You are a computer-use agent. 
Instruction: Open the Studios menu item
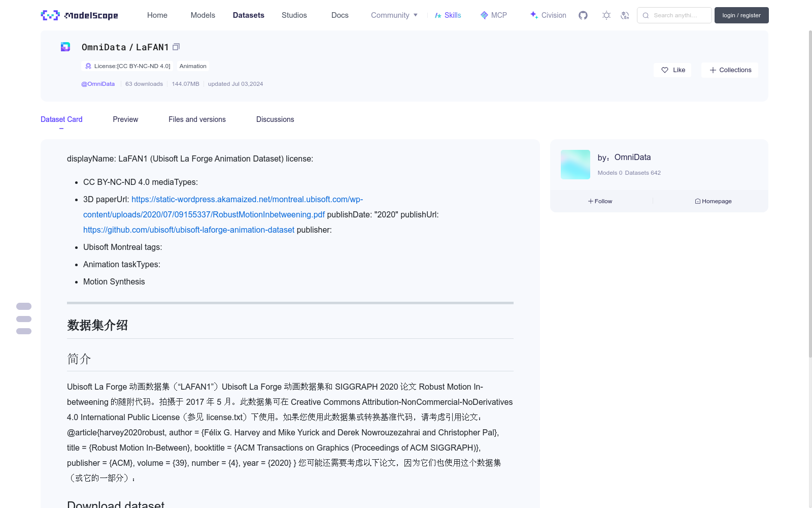click(294, 15)
